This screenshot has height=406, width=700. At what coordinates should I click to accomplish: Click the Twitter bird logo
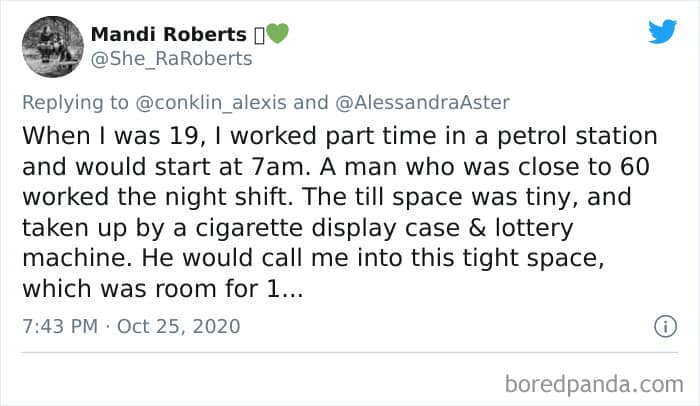(662, 32)
